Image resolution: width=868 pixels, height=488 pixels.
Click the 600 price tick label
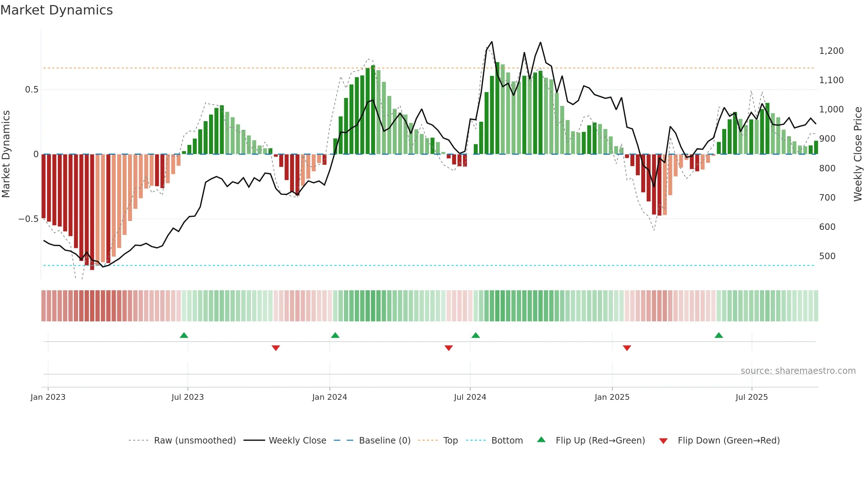(x=827, y=227)
